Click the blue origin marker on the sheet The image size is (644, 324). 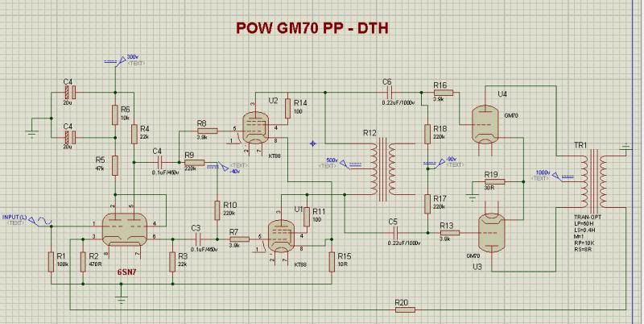(x=313, y=143)
